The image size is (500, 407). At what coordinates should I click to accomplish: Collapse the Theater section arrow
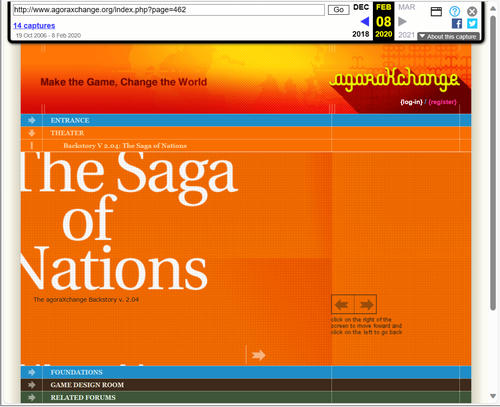tap(32, 133)
